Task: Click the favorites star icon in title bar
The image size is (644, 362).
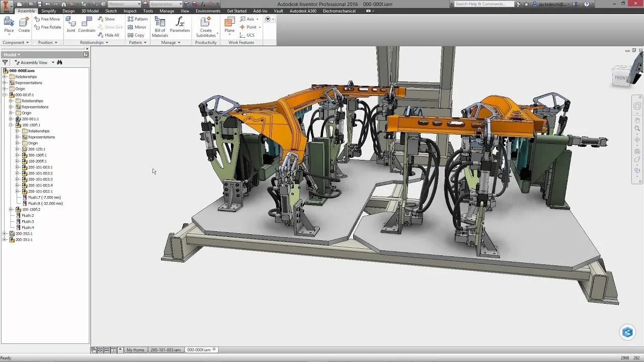Action: tap(526, 4)
